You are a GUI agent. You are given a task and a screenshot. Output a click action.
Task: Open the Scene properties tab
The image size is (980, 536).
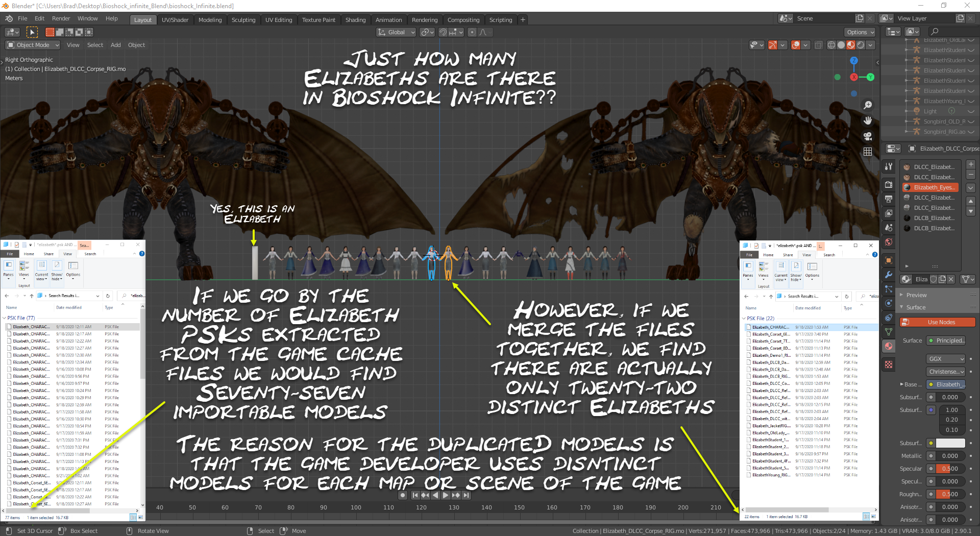click(889, 228)
